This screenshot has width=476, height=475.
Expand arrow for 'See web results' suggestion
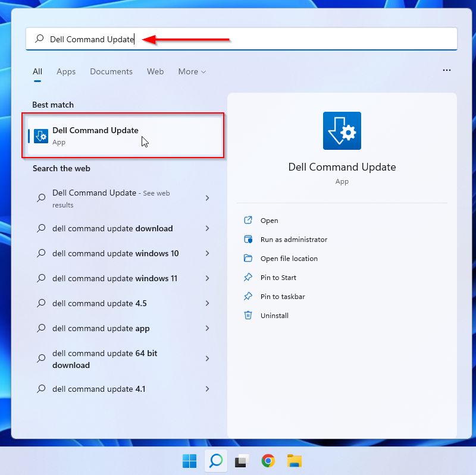pos(207,198)
